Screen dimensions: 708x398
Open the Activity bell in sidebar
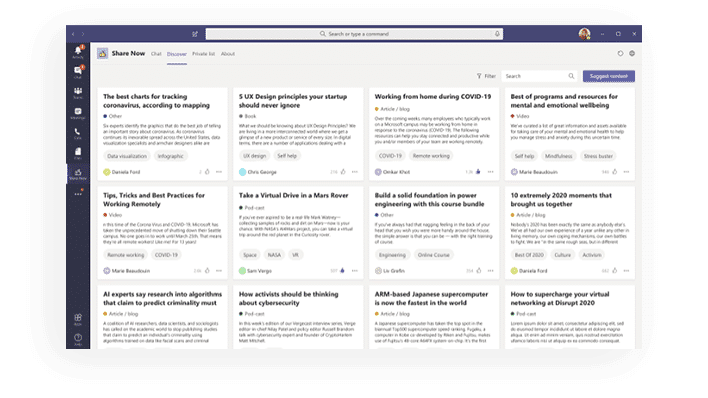(x=78, y=52)
